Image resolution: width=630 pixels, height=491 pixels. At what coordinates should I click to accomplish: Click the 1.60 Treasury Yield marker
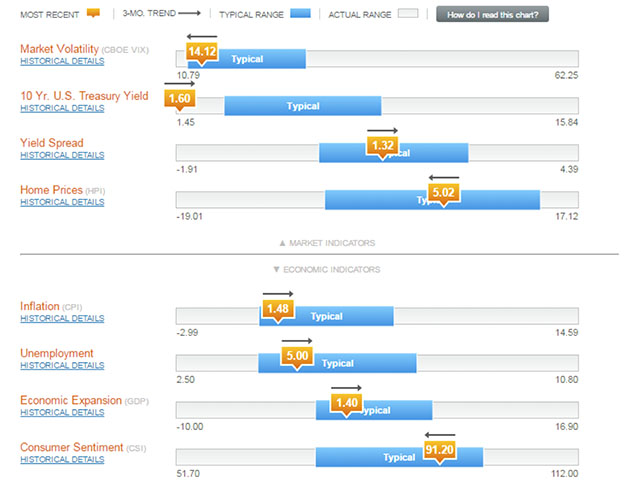click(181, 98)
